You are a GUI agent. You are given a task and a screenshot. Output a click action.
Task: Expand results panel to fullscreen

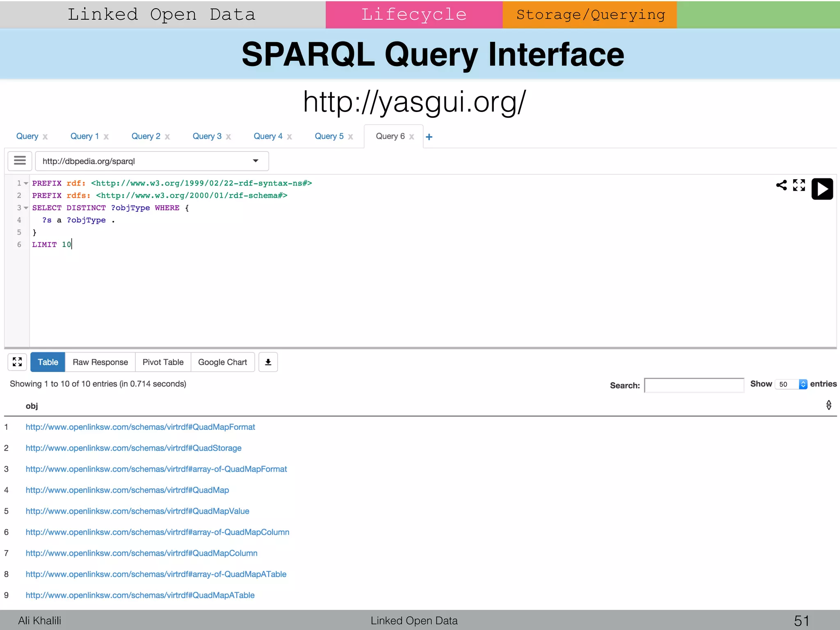(17, 362)
